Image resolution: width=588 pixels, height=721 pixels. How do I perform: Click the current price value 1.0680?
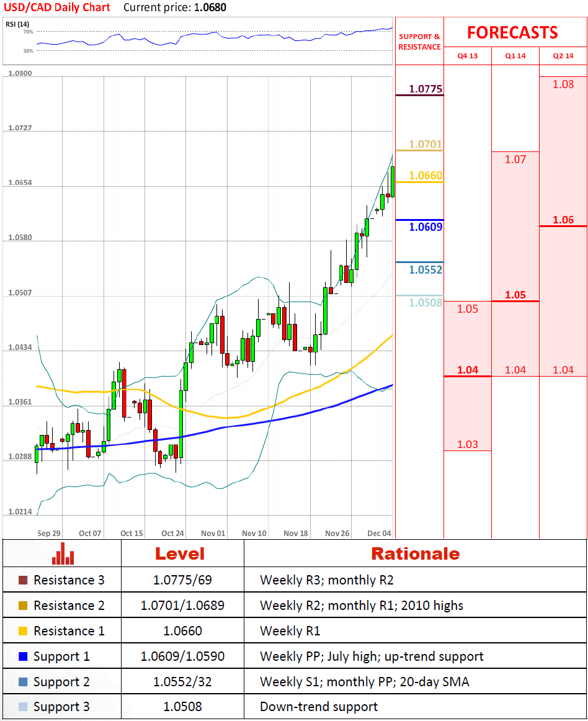210,7
